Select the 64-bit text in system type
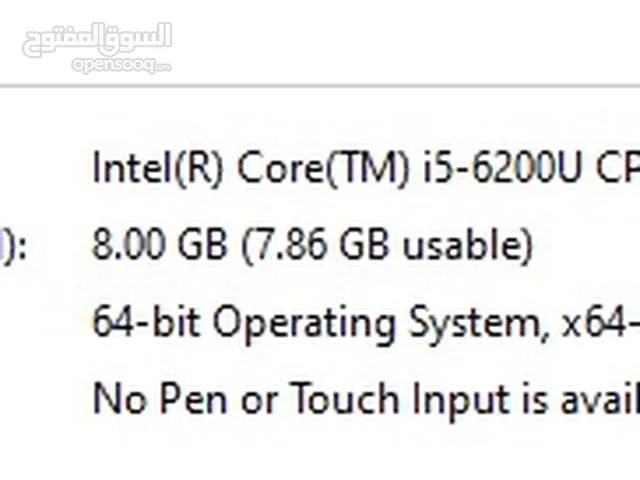Viewport: 640px width, 480px height. tap(147, 322)
